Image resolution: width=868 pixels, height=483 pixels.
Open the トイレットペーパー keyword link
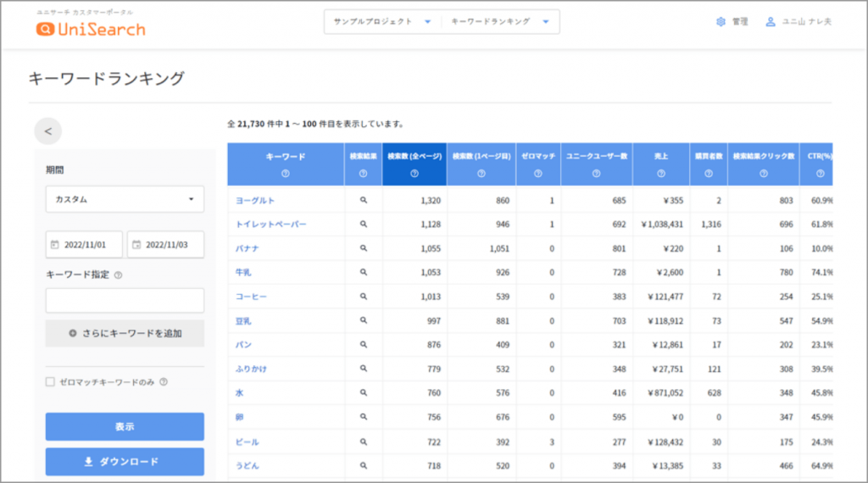[x=270, y=225]
